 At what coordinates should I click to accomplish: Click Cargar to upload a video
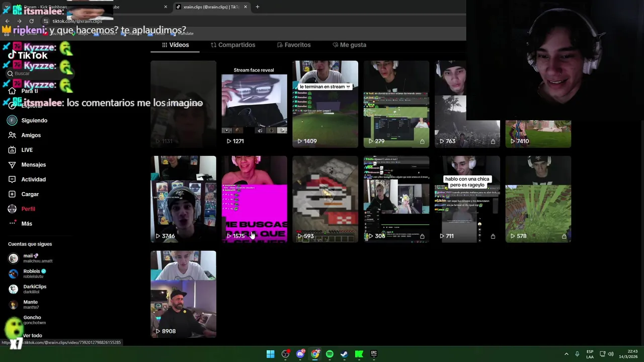pos(24,194)
